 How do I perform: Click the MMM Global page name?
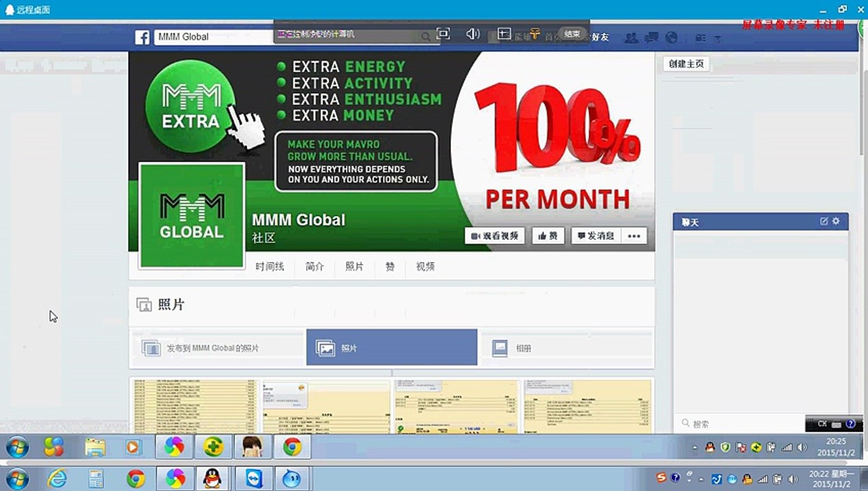pos(299,220)
